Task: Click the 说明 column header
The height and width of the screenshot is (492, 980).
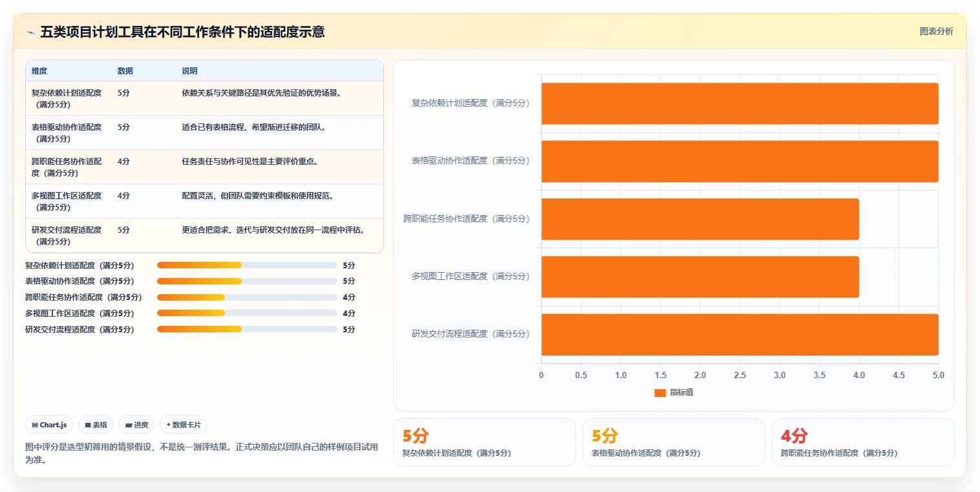Action: pos(189,70)
